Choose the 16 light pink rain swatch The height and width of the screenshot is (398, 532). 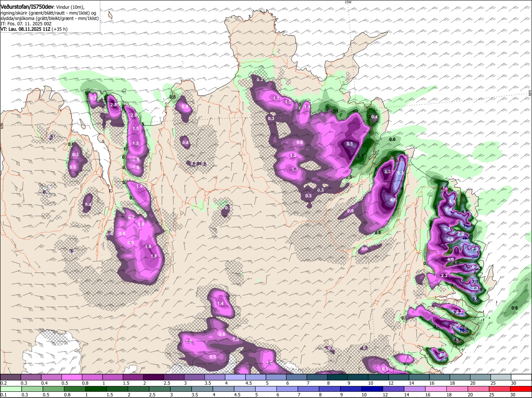coord(436,389)
